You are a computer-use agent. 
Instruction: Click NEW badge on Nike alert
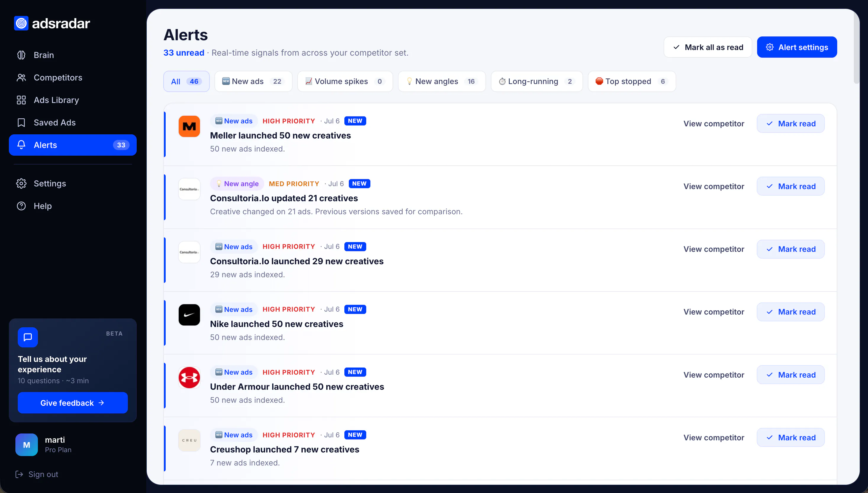click(355, 309)
